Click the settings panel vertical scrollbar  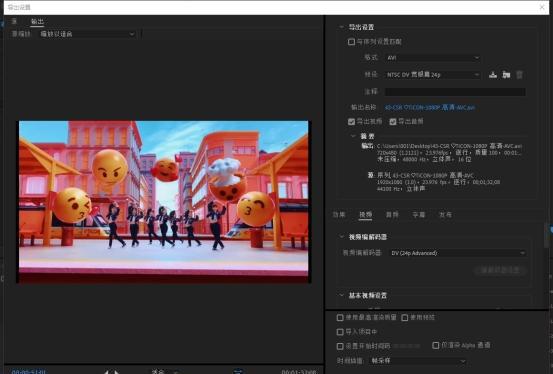(x=547, y=235)
